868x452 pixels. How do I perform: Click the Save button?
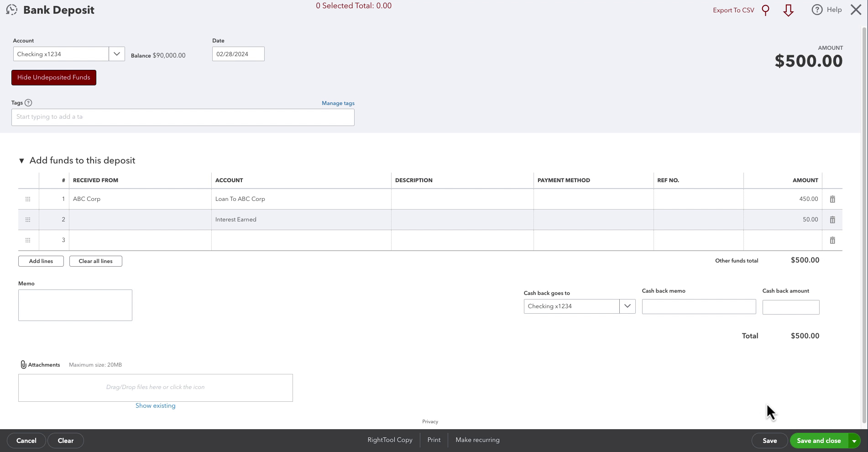tap(770, 441)
